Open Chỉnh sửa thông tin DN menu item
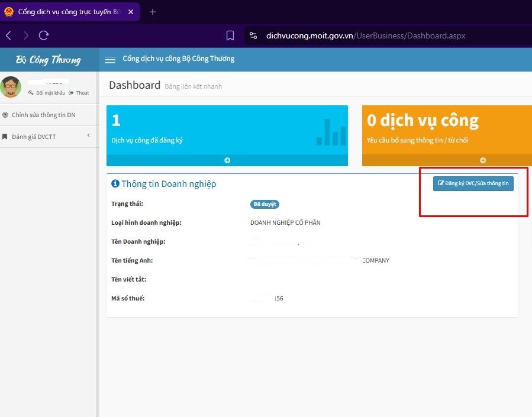The height and width of the screenshot is (417, 532). click(x=43, y=115)
